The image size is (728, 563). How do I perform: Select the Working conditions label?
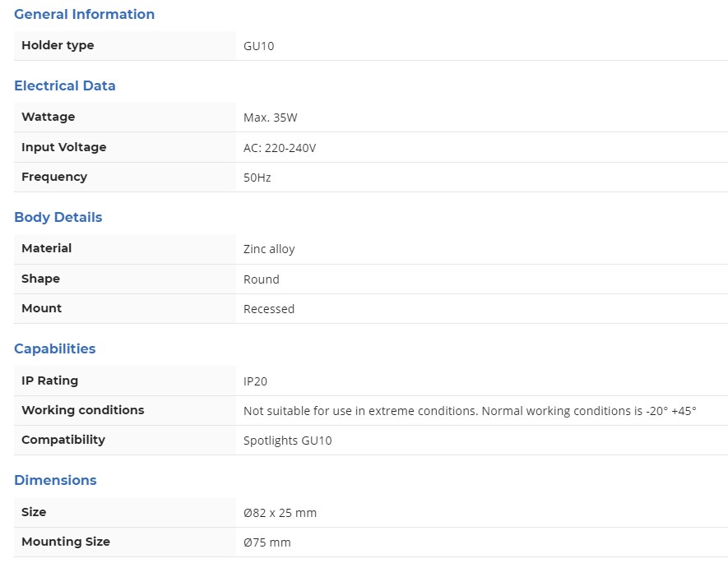pyautogui.click(x=82, y=410)
